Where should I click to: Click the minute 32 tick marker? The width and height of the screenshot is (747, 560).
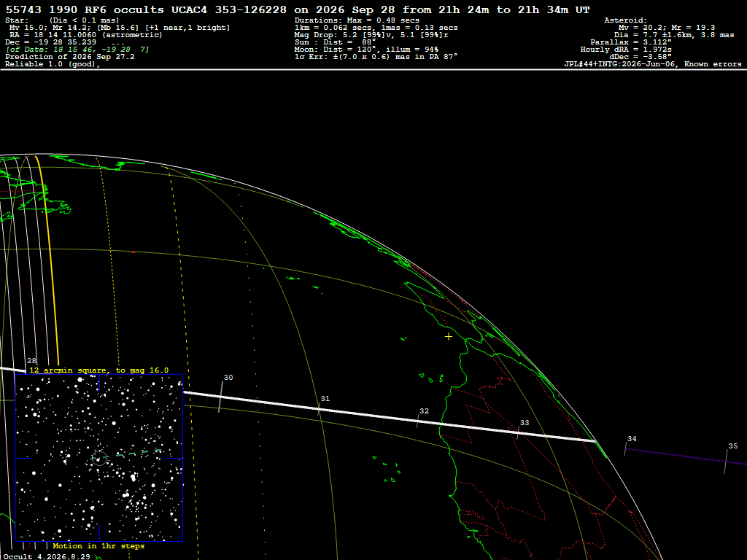pyautogui.click(x=418, y=421)
